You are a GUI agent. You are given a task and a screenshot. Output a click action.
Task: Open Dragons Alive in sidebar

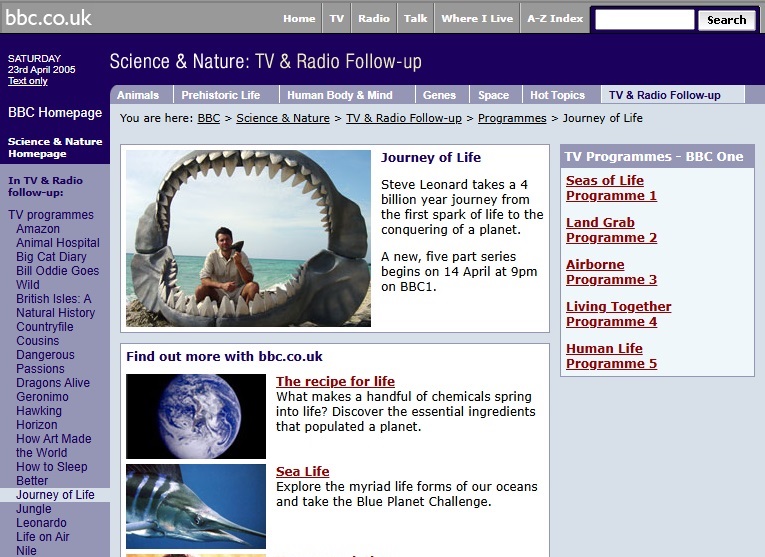click(53, 383)
